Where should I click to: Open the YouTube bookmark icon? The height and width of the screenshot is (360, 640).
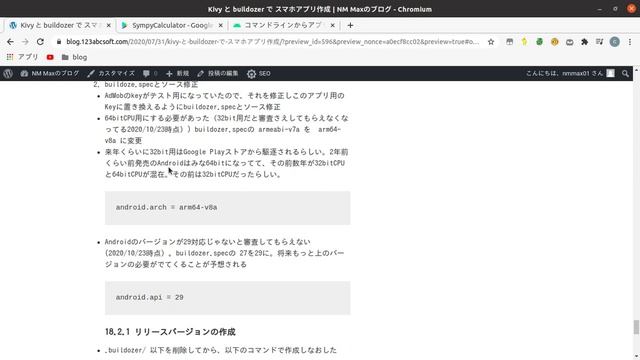click(50, 57)
